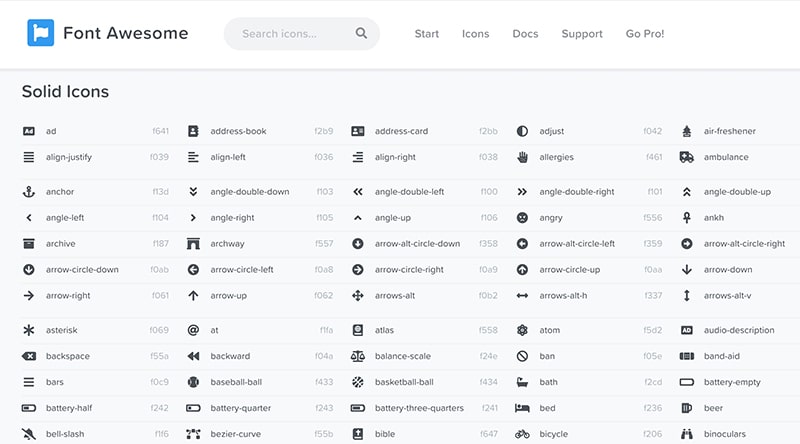
Task: Select the ambulance icon glyph
Action: [687, 157]
